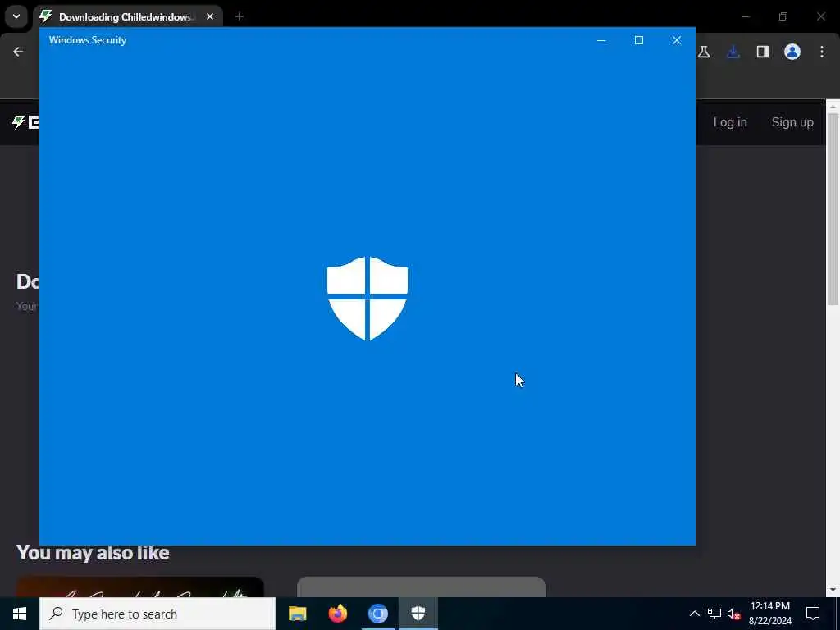Viewport: 840px width, 630px height.
Task: Open Chrome profile avatar
Action: [792, 52]
